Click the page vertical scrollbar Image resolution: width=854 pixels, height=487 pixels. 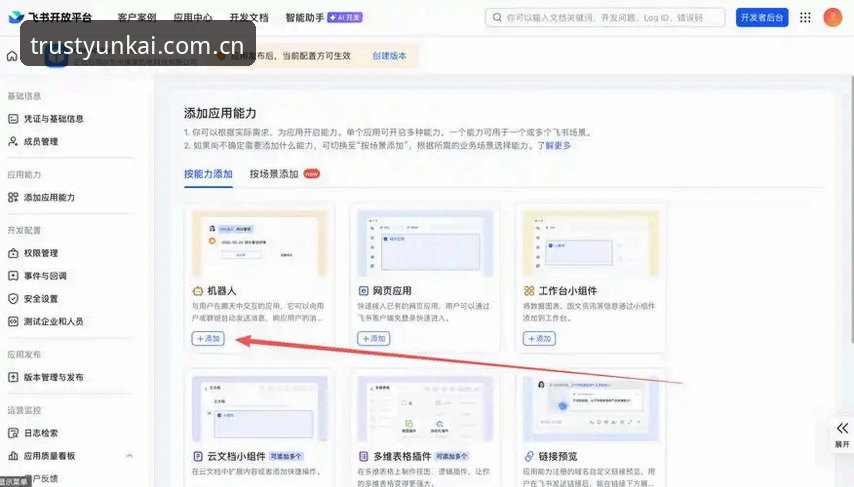(851, 210)
